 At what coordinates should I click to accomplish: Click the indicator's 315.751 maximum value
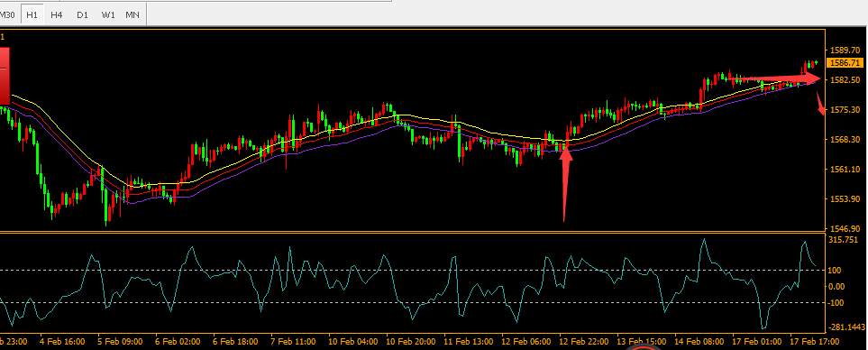[844, 240]
